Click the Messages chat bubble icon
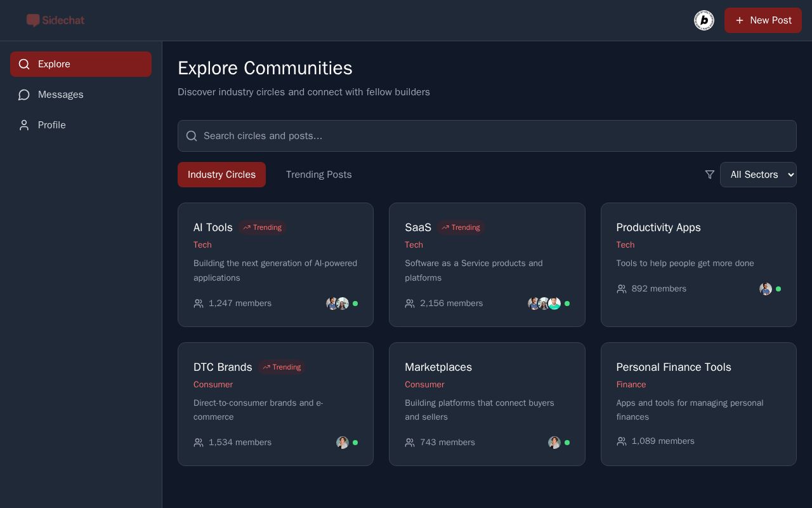 pos(24,95)
